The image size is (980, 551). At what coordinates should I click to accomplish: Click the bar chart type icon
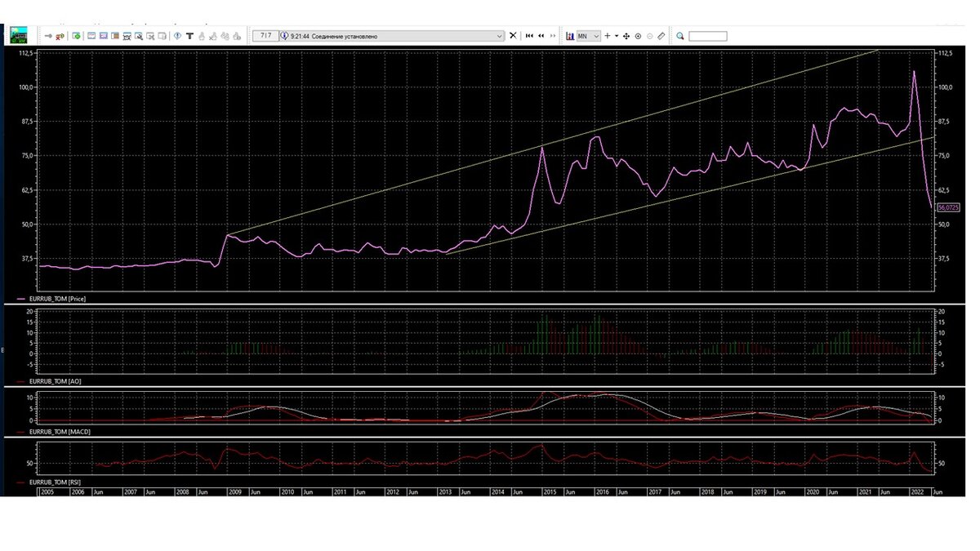tap(570, 36)
